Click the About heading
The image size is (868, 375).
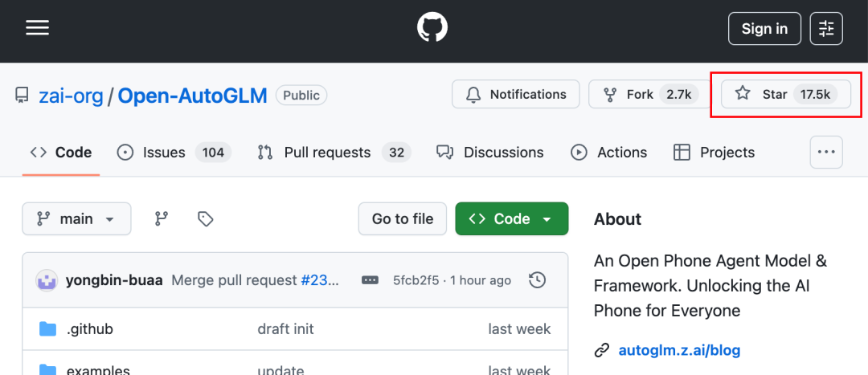(x=617, y=219)
